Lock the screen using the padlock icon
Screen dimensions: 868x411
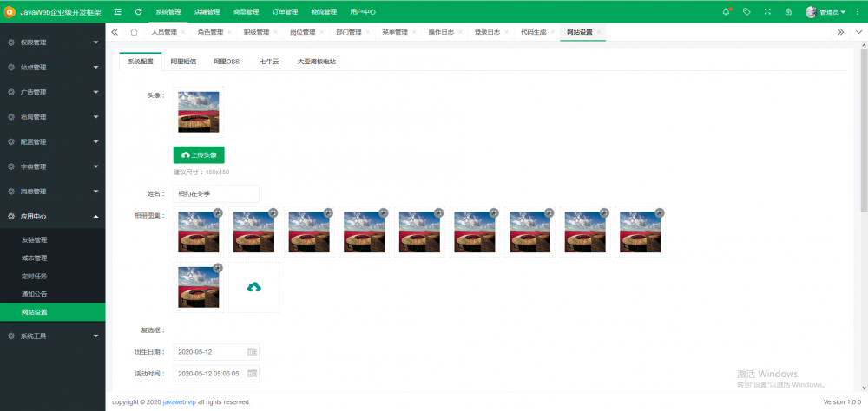point(788,11)
